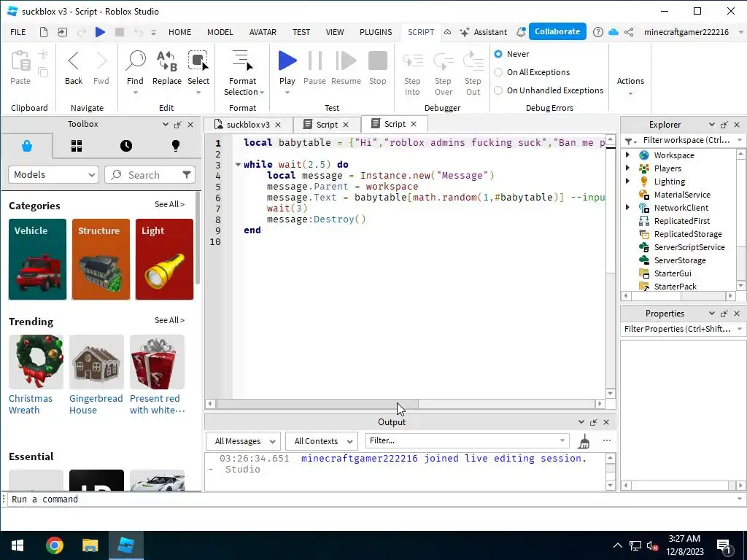Open the Assistant sparkle button
Screen dimensions: 747x560
pos(484,32)
